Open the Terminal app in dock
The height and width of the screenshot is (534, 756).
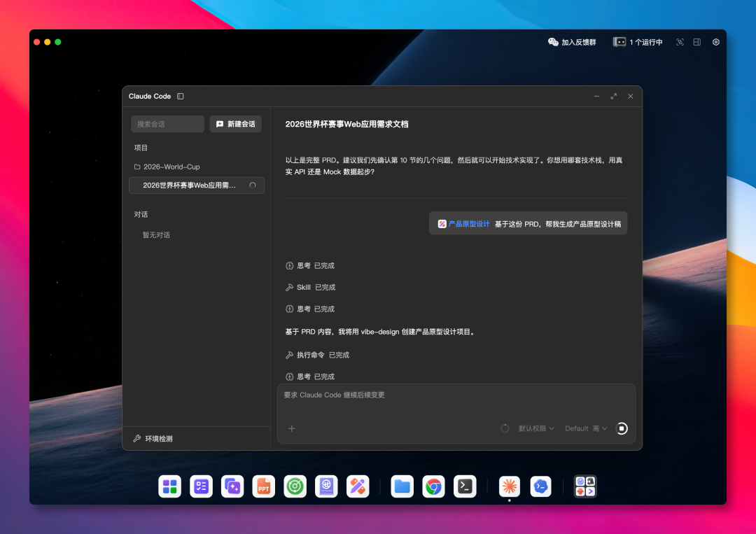(465, 487)
